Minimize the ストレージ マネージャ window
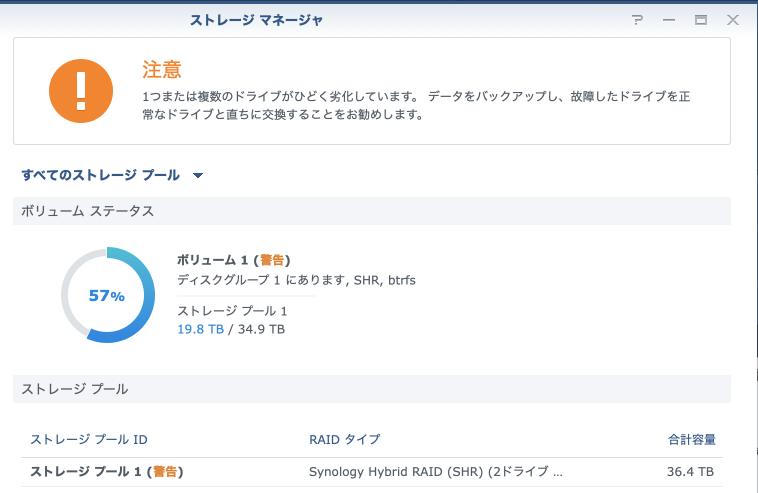Viewport: 758px width, 493px height. tap(669, 20)
